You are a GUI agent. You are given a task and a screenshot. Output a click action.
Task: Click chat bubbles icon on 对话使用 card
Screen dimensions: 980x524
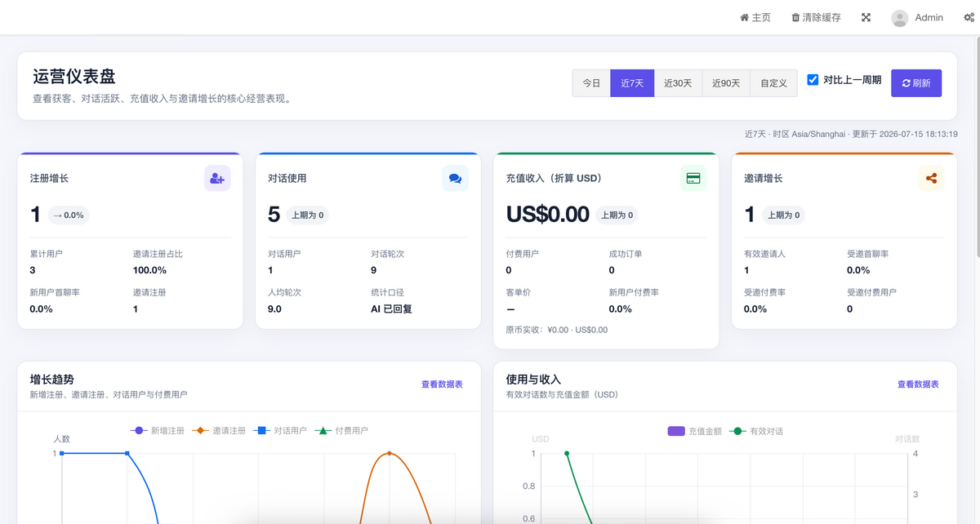[x=455, y=178]
